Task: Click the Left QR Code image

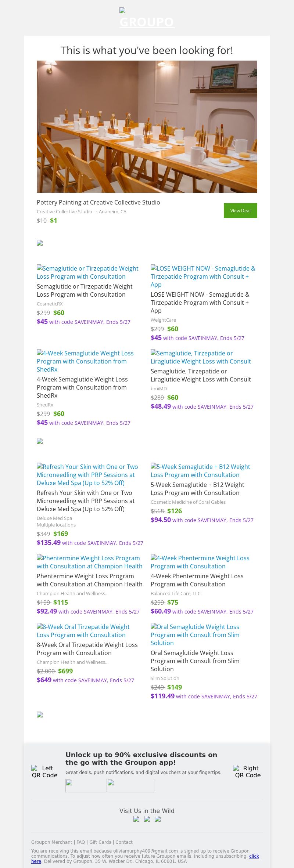Action: click(x=44, y=771)
